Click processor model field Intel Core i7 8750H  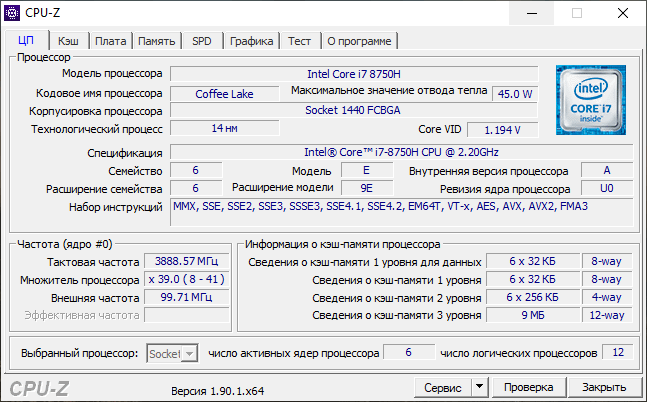tap(354, 74)
